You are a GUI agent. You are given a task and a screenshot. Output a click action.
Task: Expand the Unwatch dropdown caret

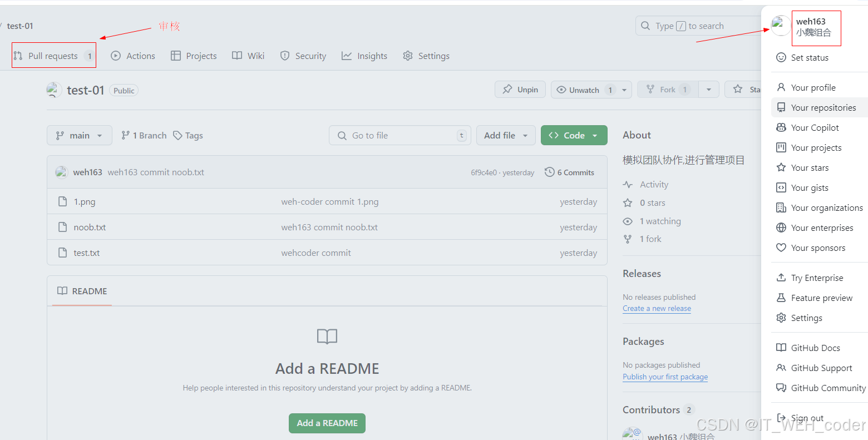[624, 90]
